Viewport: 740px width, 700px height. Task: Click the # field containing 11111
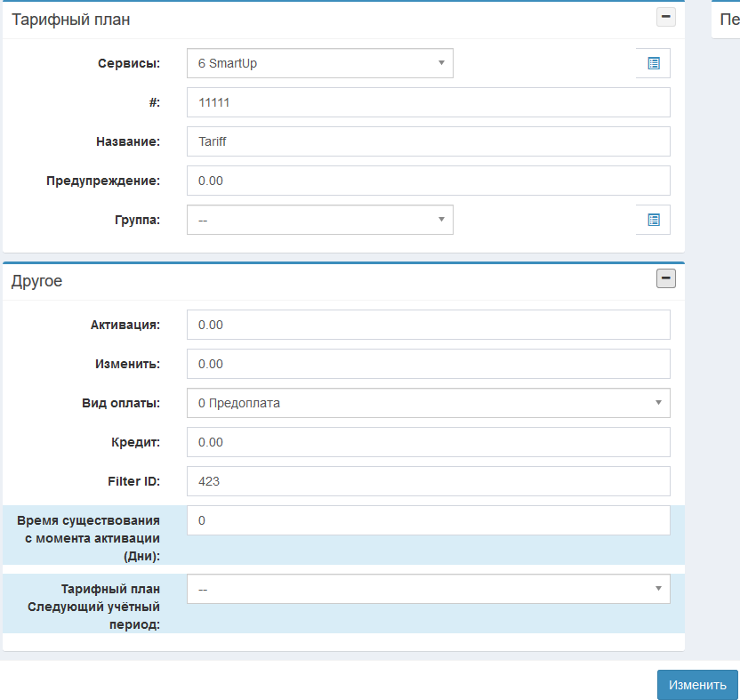pos(428,102)
